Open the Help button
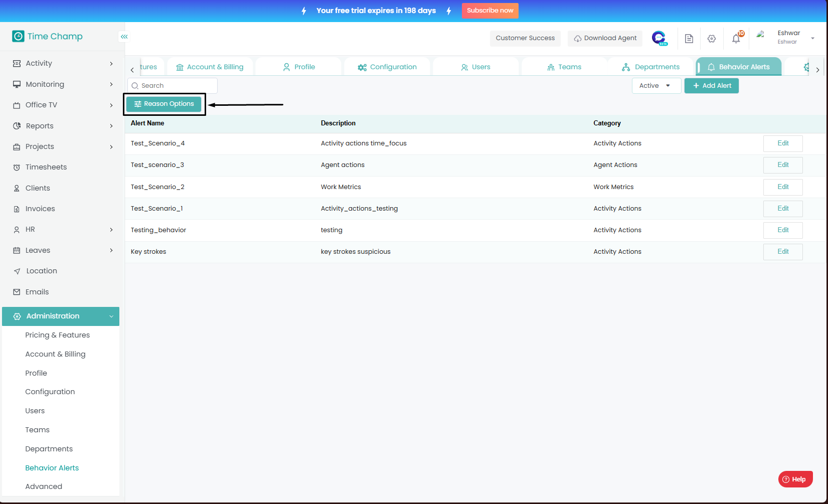 click(x=795, y=479)
